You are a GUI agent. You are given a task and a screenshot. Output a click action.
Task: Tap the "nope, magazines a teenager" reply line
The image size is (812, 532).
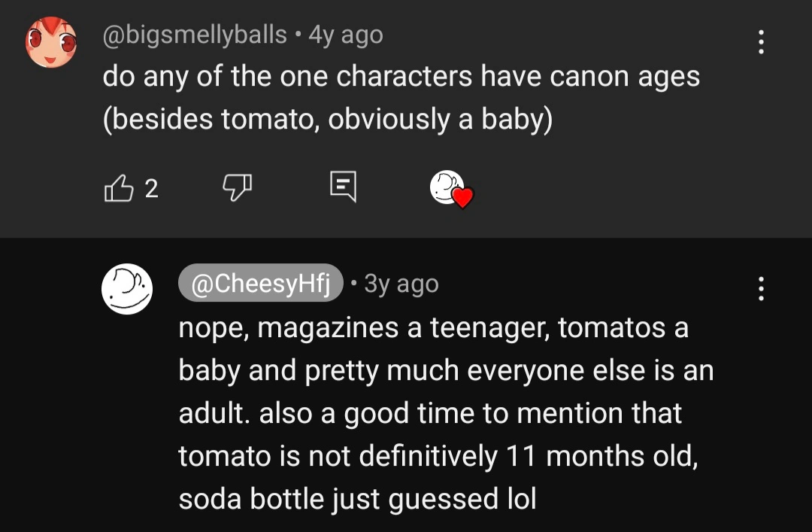pos(433,328)
